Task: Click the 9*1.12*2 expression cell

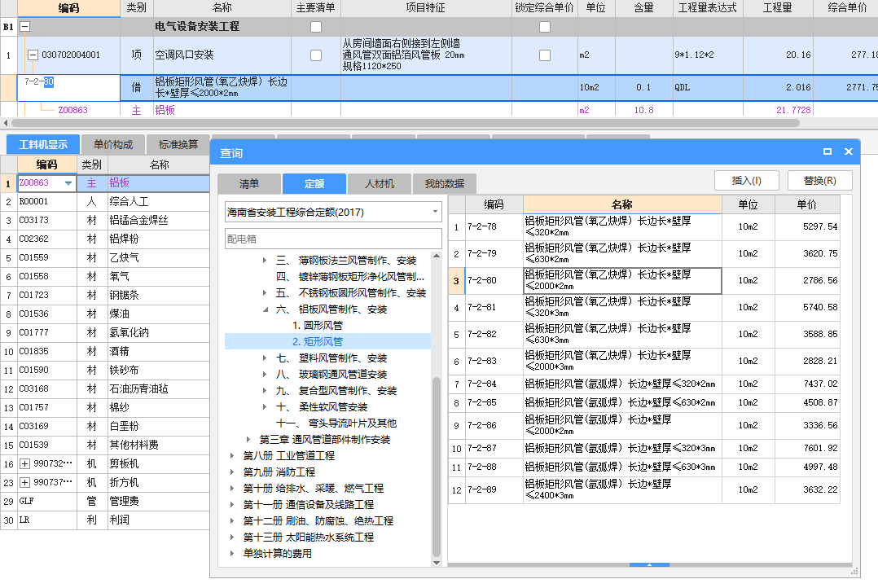Action: pyautogui.click(x=708, y=55)
